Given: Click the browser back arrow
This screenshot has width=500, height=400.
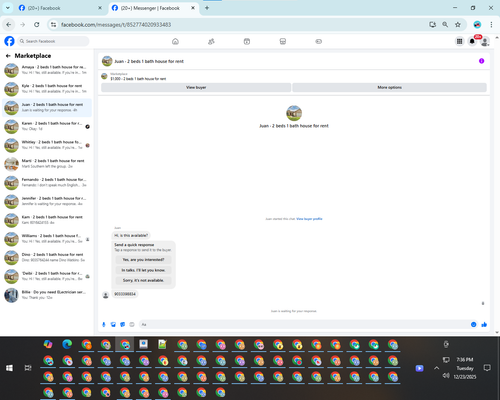Looking at the screenshot, I should coord(9,24).
